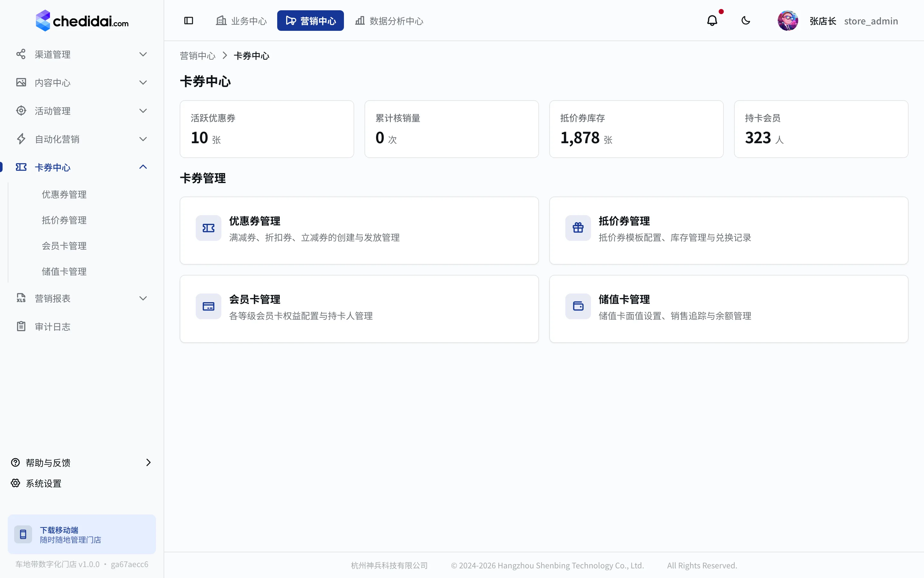Click the 张店长 user name
The width and height of the screenshot is (924, 578).
tap(823, 21)
